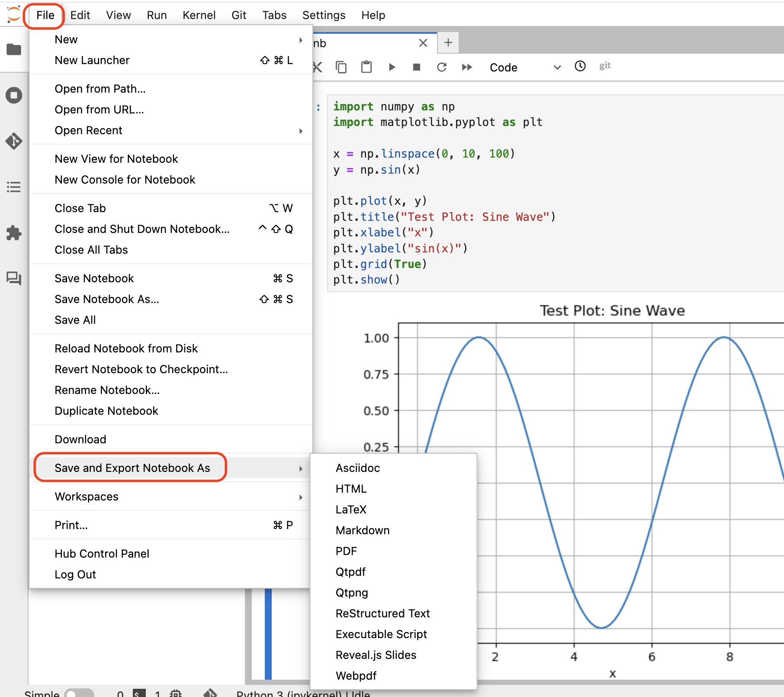
Task: Open the Settings menu
Action: coord(324,15)
